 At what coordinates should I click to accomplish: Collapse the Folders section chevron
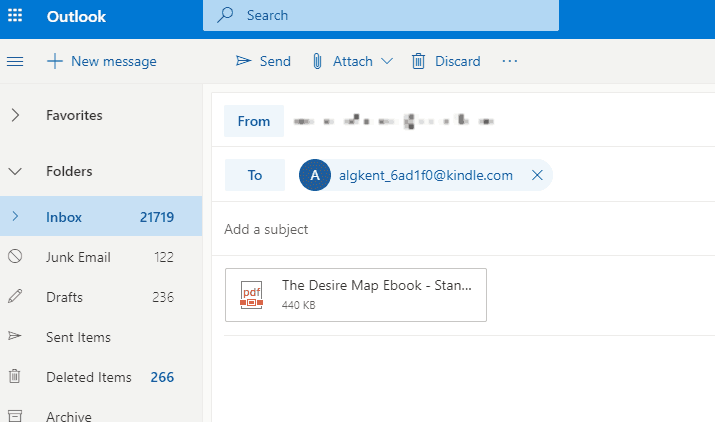(15, 172)
